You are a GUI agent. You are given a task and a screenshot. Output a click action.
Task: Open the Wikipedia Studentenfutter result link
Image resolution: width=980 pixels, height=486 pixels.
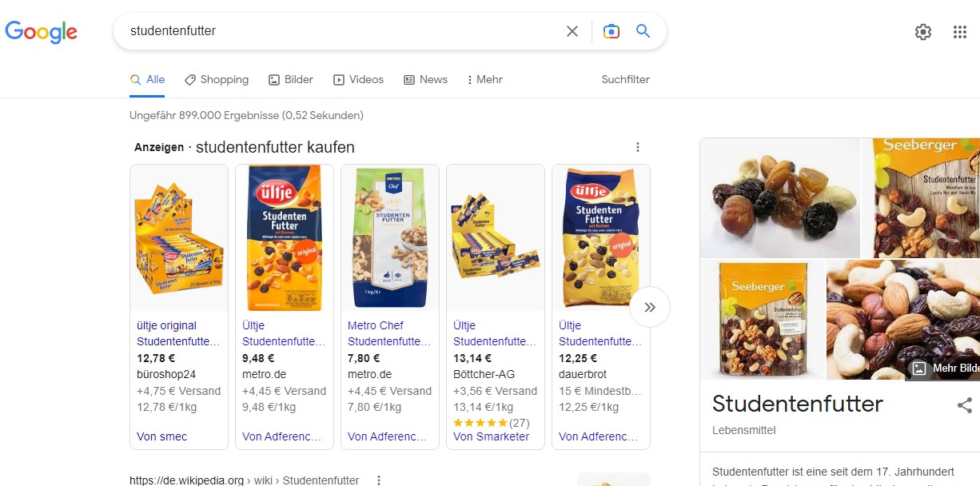point(244,480)
